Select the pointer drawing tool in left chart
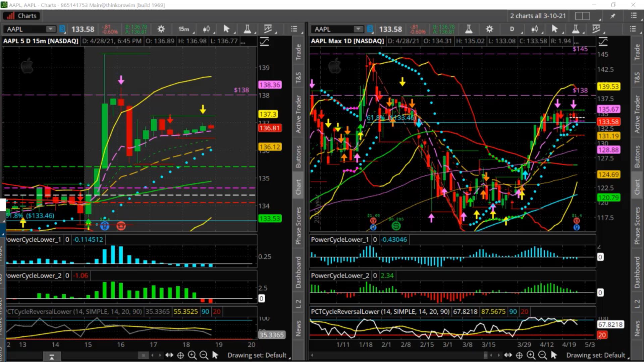 (x=226, y=29)
